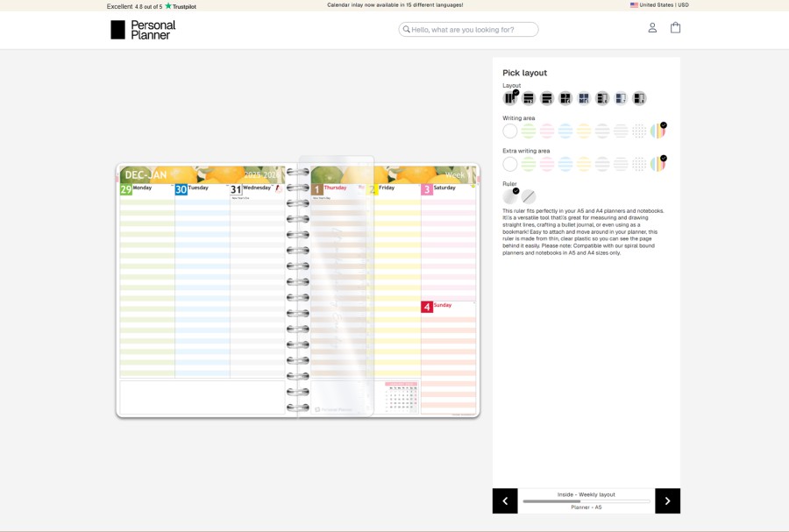Click the search magnifier icon
The width and height of the screenshot is (789, 532).
pyautogui.click(x=407, y=30)
